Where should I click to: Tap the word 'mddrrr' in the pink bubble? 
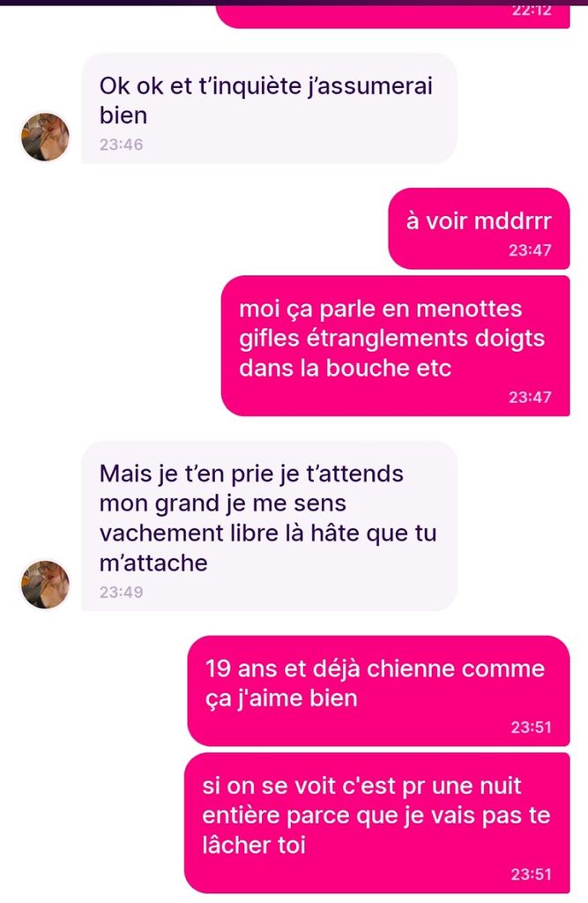pyautogui.click(x=519, y=221)
